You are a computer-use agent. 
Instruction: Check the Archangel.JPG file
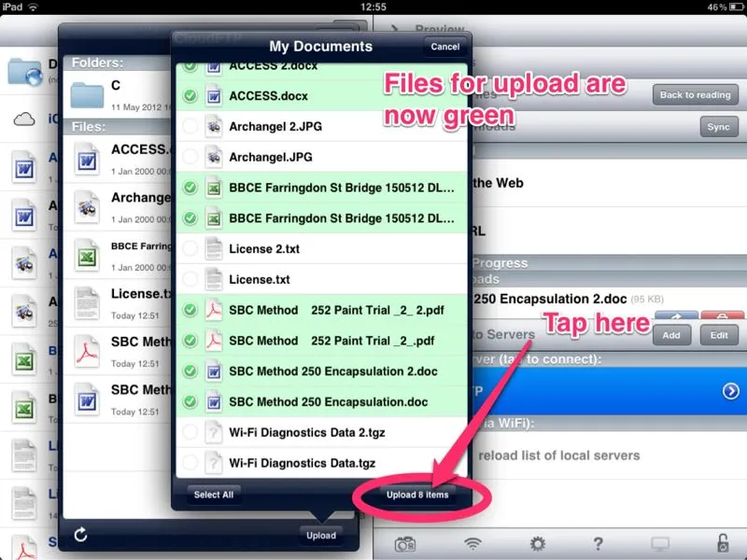pyautogui.click(x=190, y=157)
